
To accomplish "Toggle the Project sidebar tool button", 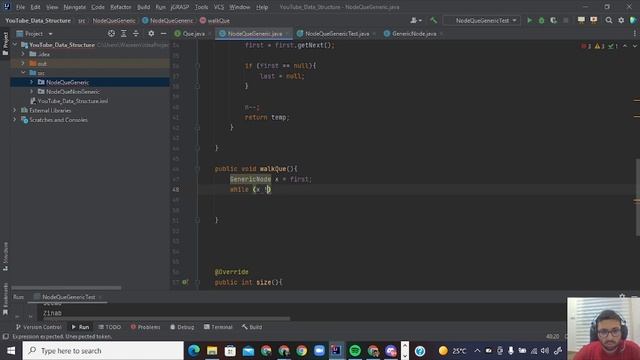I will click(5, 44).
